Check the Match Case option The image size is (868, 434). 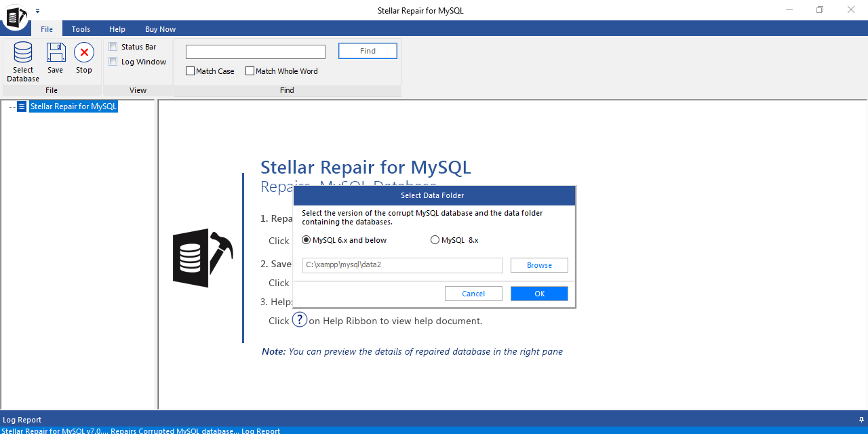click(191, 71)
